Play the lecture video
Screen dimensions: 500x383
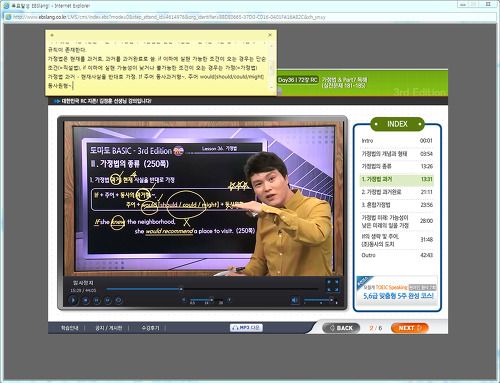(73, 300)
